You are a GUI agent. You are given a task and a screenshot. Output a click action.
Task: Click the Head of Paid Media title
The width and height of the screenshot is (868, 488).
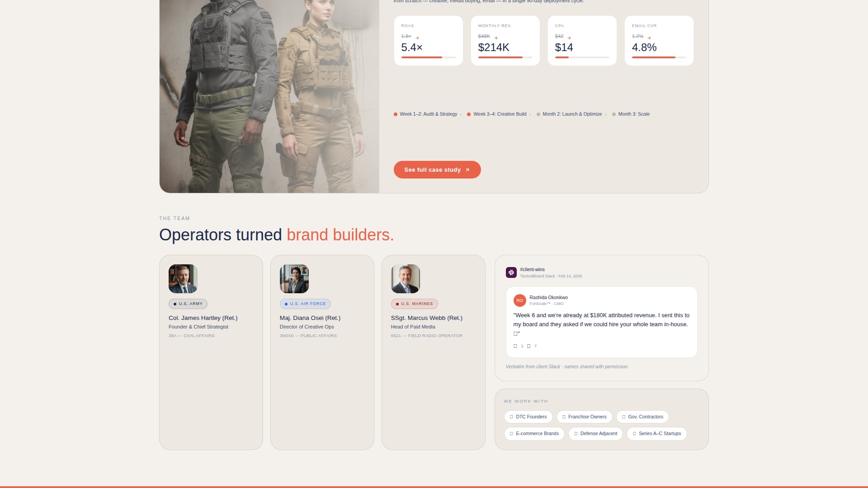pyautogui.click(x=413, y=327)
